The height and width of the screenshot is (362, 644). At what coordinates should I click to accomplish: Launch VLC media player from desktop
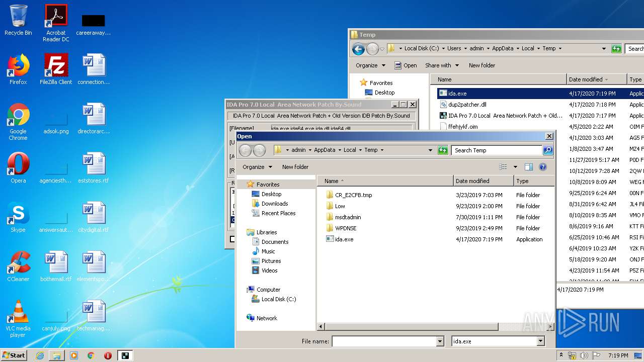click(x=18, y=319)
